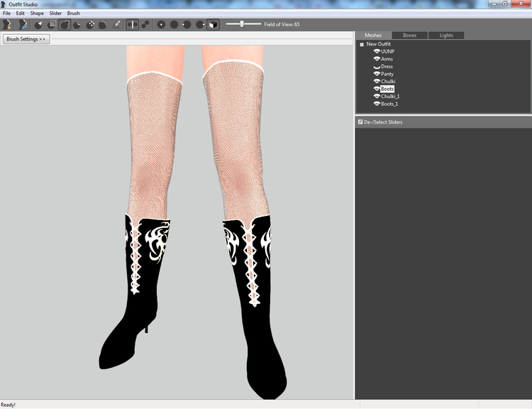Show the hidden Dress mesh
This screenshot has width=532, height=409.
coord(377,67)
